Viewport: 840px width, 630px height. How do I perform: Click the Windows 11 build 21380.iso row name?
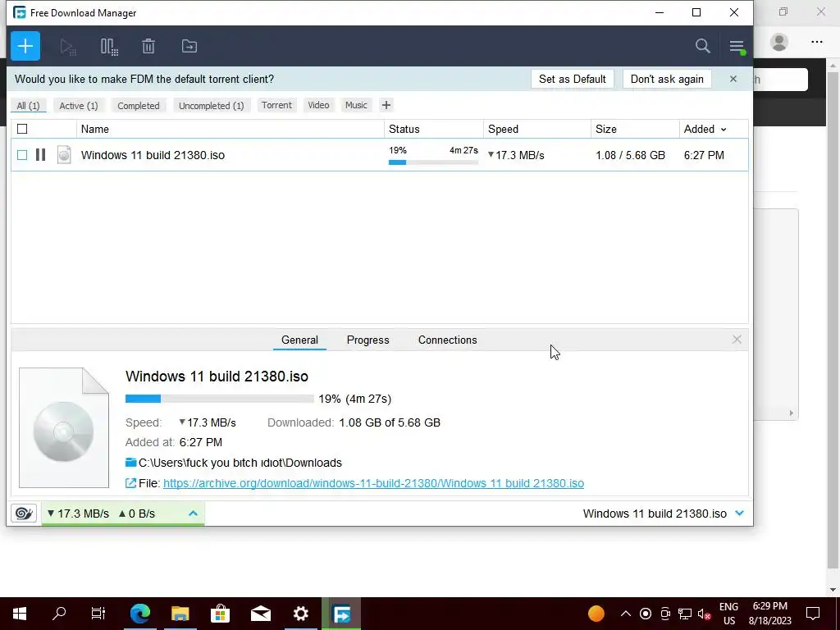coord(153,155)
